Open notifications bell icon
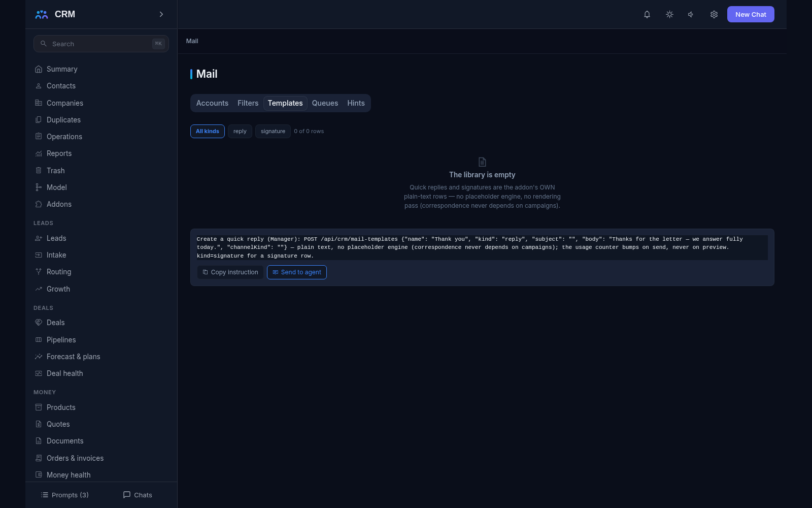The width and height of the screenshot is (812, 508). pyautogui.click(x=647, y=14)
